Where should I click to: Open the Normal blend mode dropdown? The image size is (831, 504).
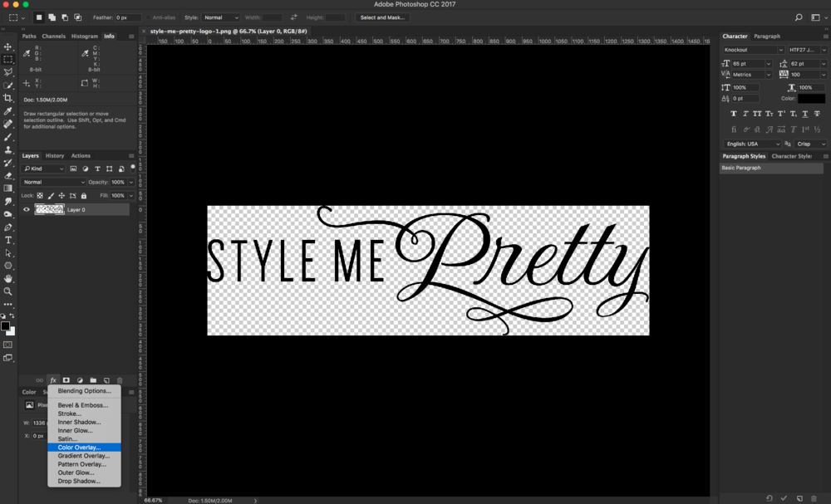53,181
